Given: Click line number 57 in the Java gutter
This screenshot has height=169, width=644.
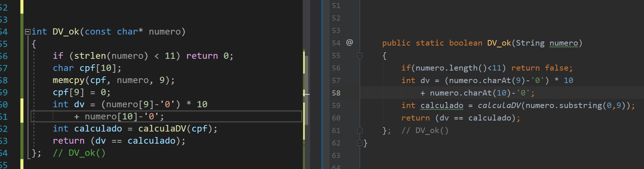Looking at the screenshot, I should (336, 80).
